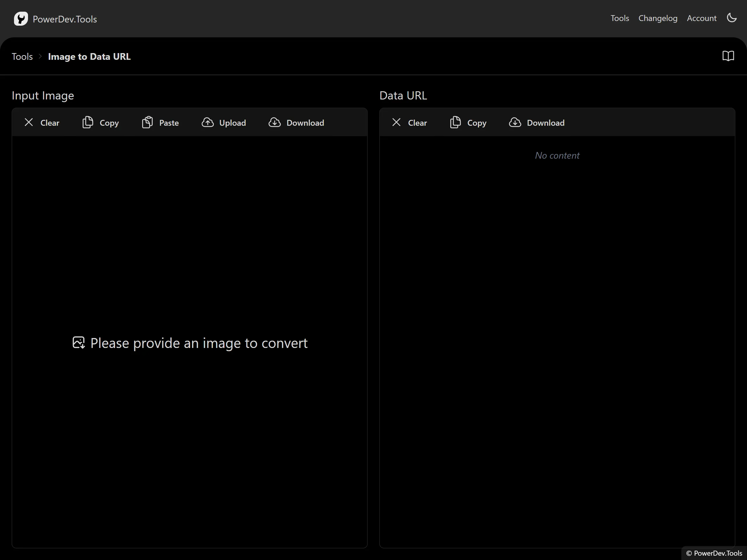Click the documentation book icon top right
Image resolution: width=747 pixels, height=560 pixels.
(728, 55)
